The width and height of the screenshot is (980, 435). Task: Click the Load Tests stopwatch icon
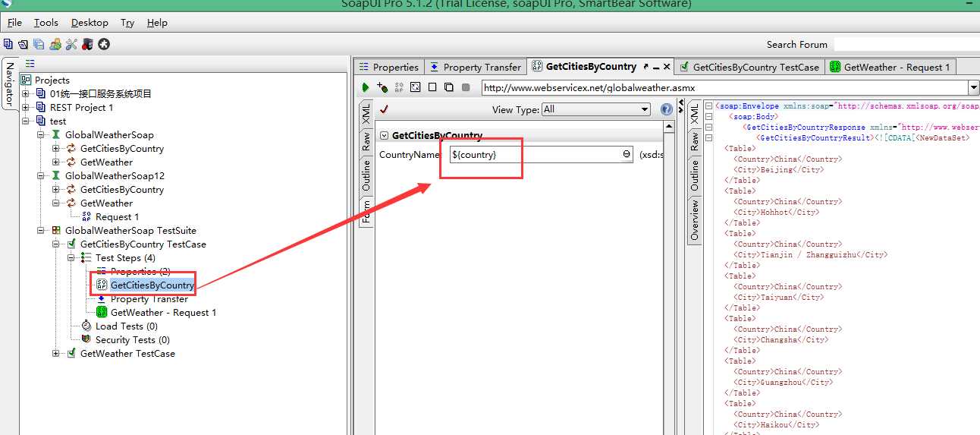(x=86, y=326)
